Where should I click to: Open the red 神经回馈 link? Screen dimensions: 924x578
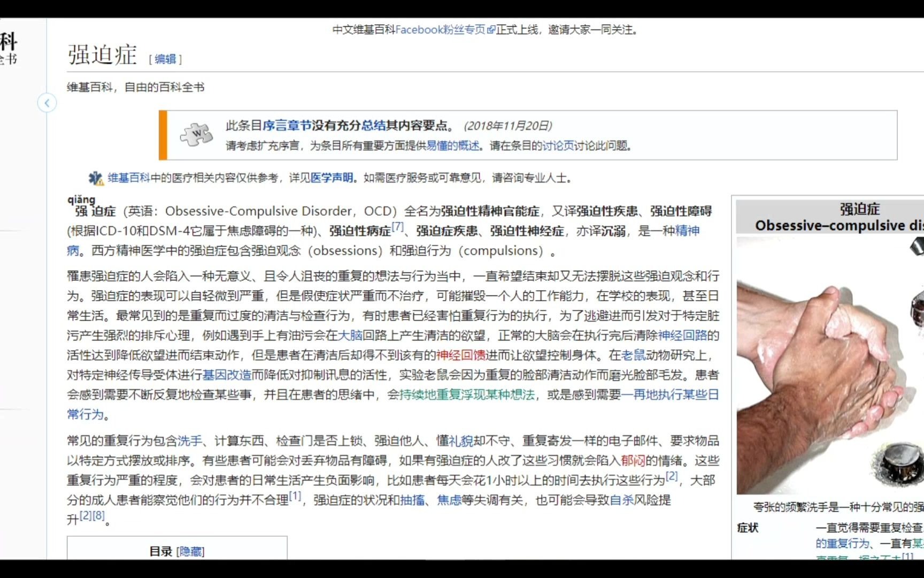[460, 355]
